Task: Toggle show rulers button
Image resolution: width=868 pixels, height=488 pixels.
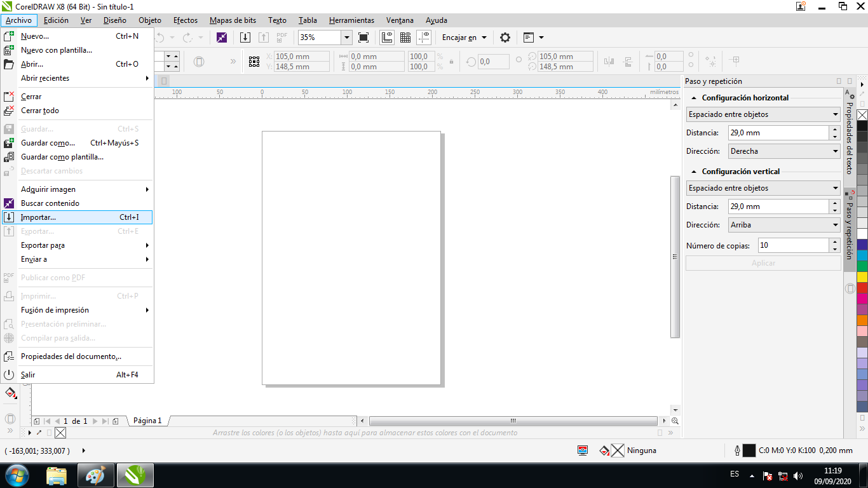Action: pos(386,37)
